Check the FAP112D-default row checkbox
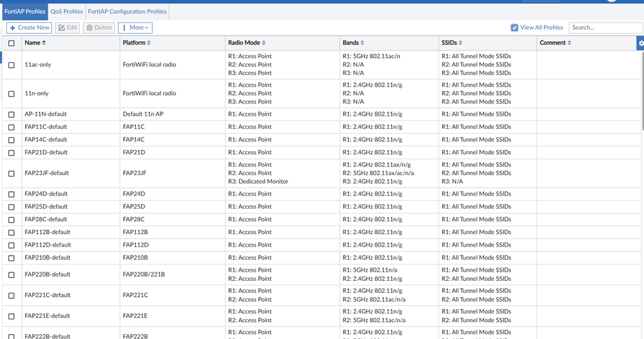 [11, 245]
